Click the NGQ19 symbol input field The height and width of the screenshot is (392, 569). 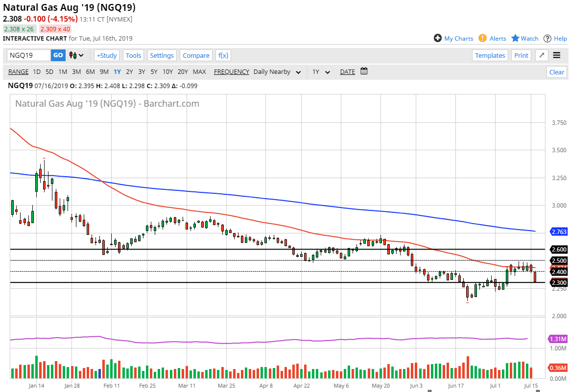[x=29, y=55]
